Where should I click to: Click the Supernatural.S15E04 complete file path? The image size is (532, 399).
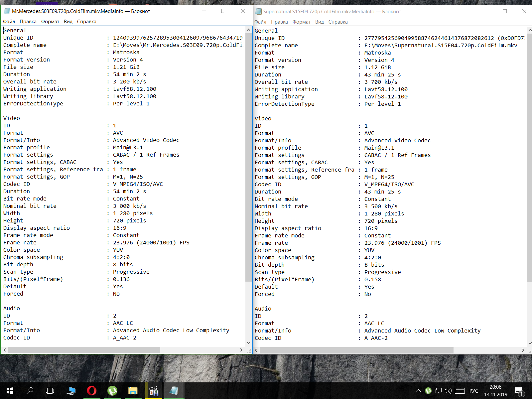click(x=441, y=45)
